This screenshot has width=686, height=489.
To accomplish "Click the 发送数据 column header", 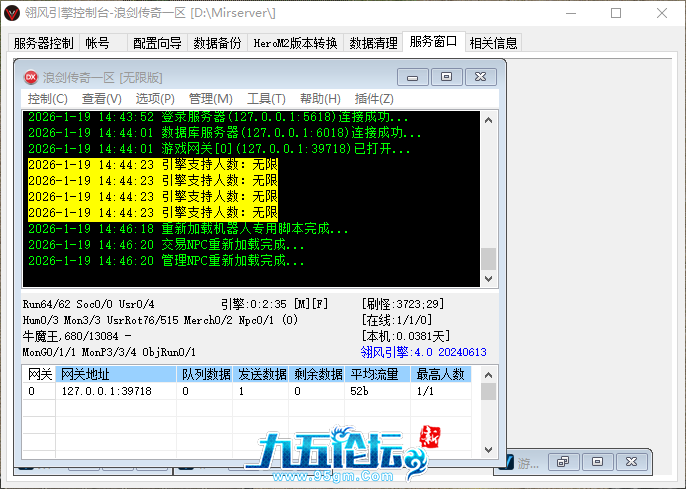I will pos(261,374).
